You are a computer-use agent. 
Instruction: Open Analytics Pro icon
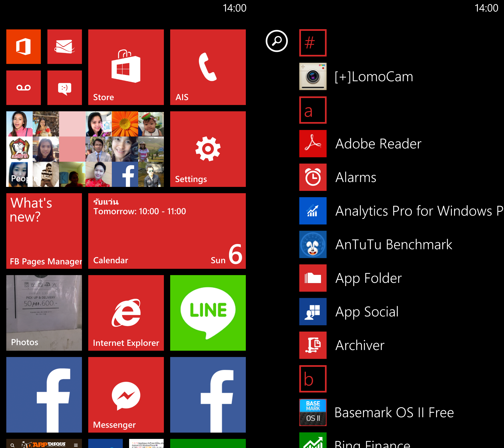313,211
